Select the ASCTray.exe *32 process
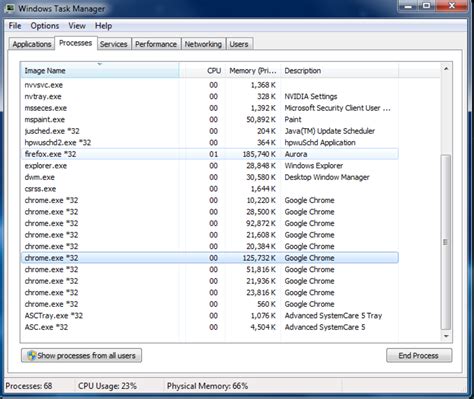 tap(210, 316)
